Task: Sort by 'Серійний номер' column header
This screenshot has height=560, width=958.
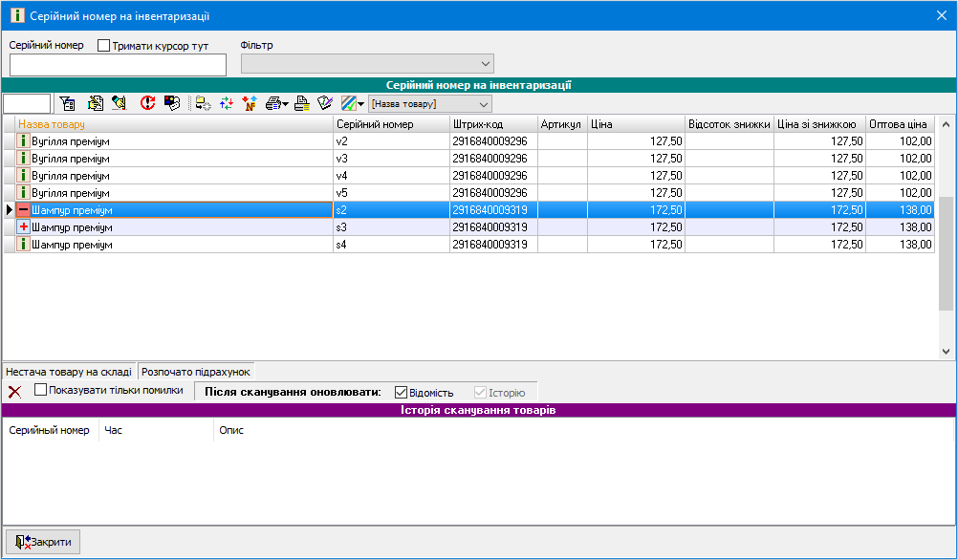Action: pyautogui.click(x=390, y=124)
